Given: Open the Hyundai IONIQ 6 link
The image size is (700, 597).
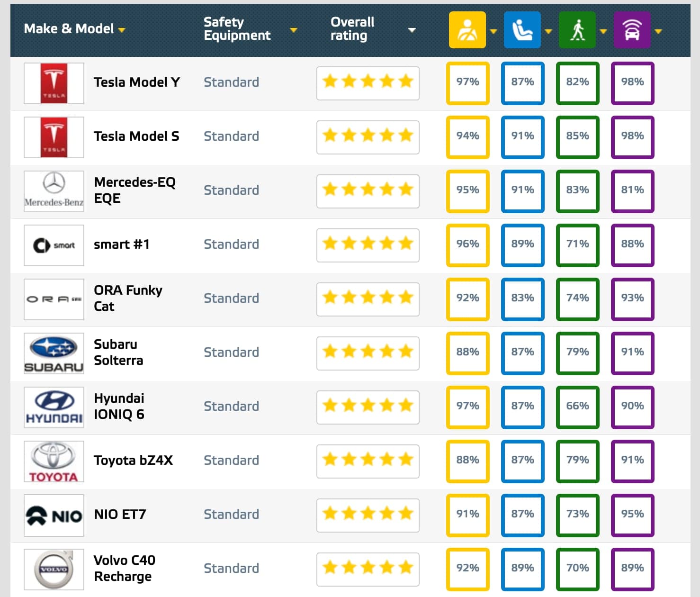Looking at the screenshot, I should [119, 406].
